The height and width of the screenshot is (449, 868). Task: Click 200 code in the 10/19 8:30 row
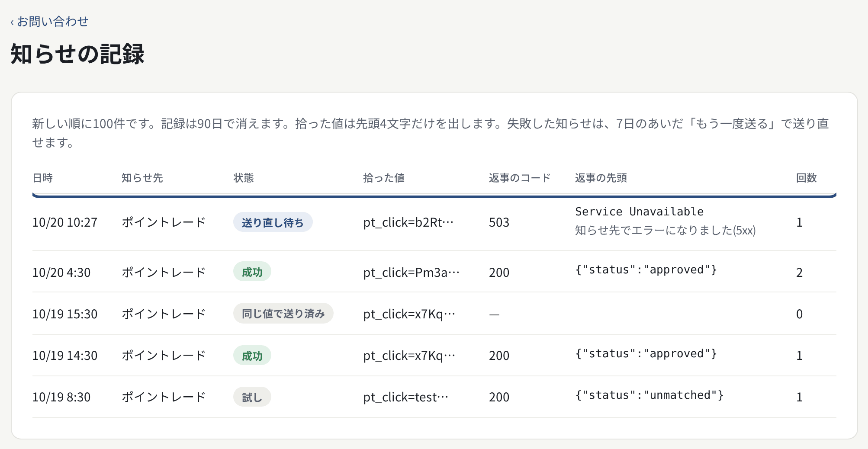coord(499,397)
